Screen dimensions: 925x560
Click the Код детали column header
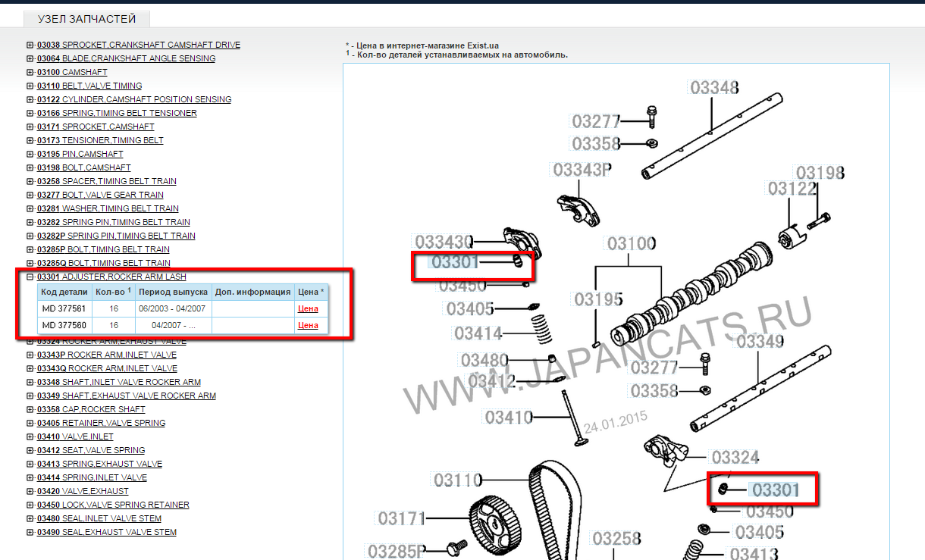[x=64, y=292]
